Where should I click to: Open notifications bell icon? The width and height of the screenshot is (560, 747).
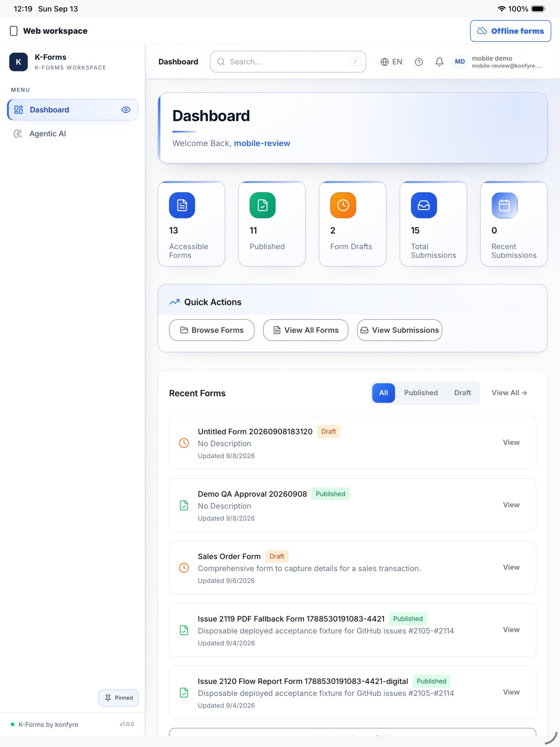point(439,62)
